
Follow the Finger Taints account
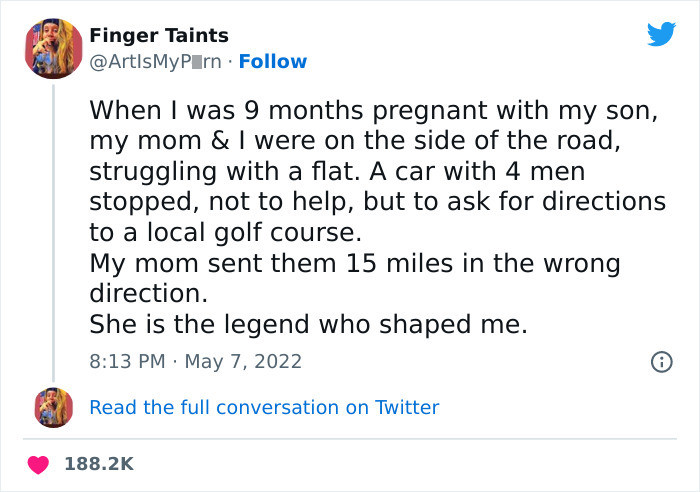click(x=273, y=62)
